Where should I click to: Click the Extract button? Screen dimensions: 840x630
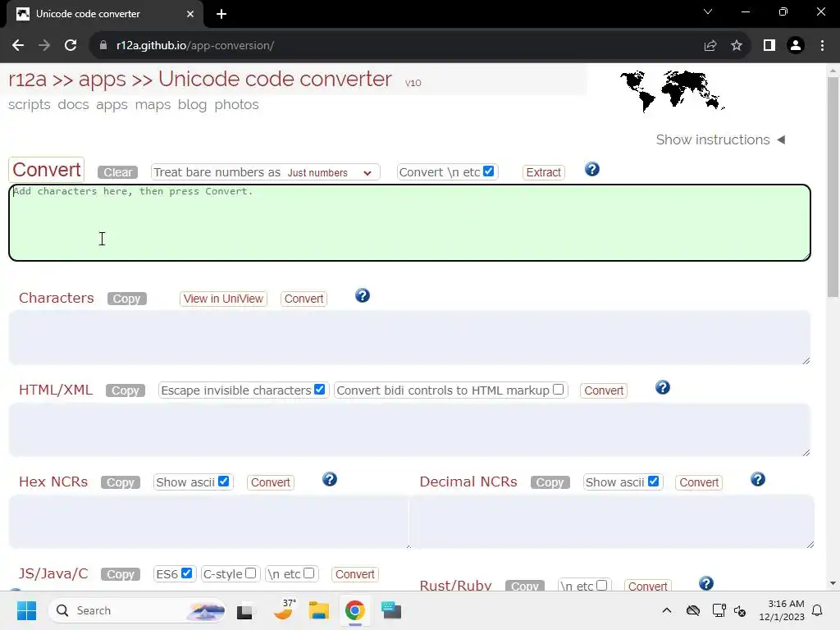coord(543,172)
